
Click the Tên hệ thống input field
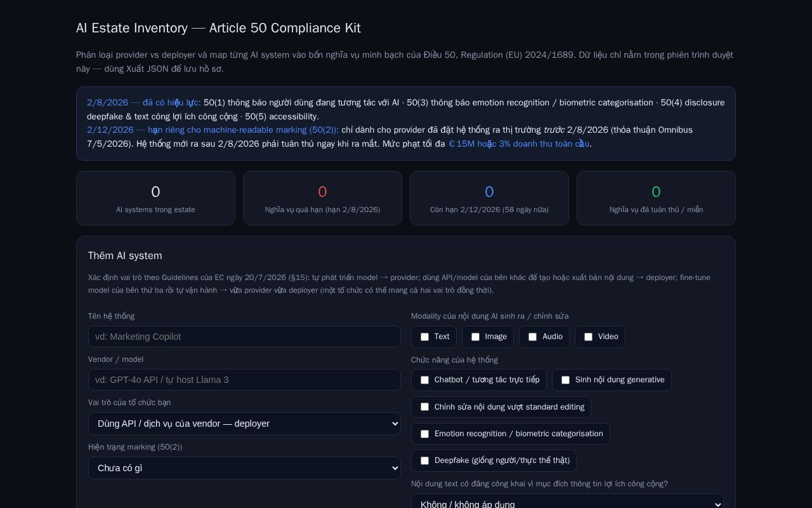[244, 337]
